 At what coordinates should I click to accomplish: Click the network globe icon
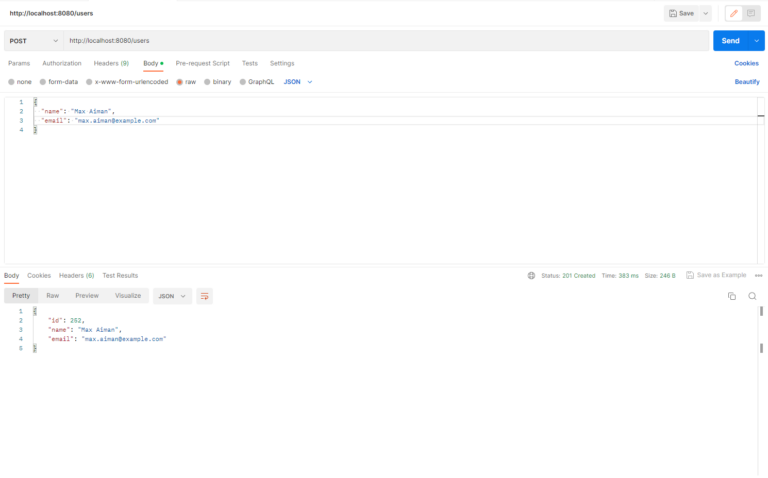tap(531, 275)
